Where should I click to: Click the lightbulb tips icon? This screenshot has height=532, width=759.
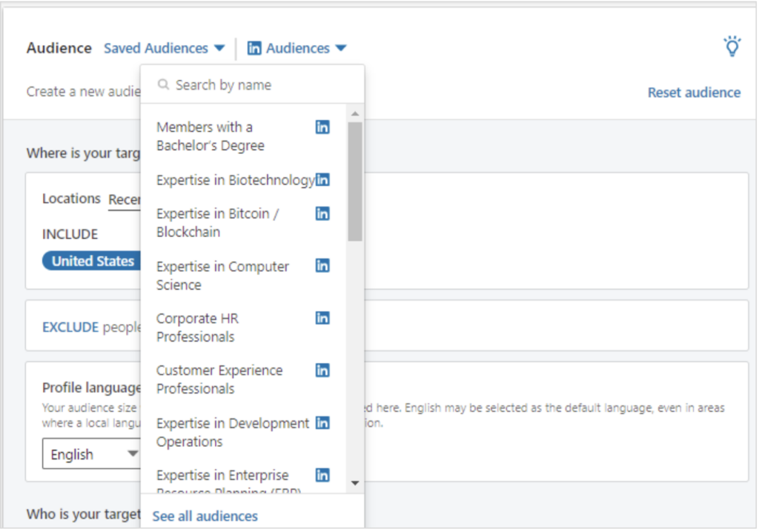click(732, 47)
